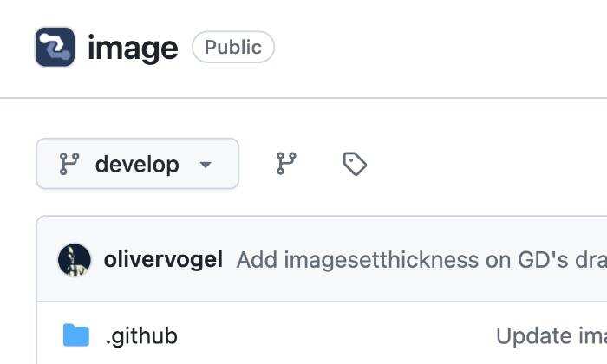The width and height of the screenshot is (607, 364).
Task: Click the git branch icon inside develop button
Action: [x=69, y=164]
